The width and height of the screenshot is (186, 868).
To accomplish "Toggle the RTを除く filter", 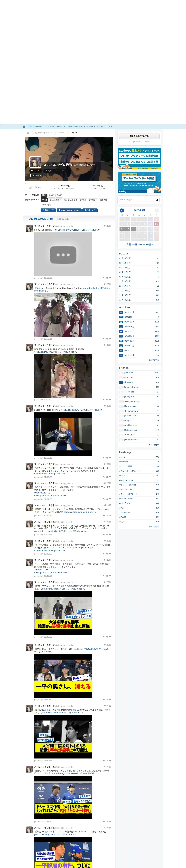I will click(93, 200).
